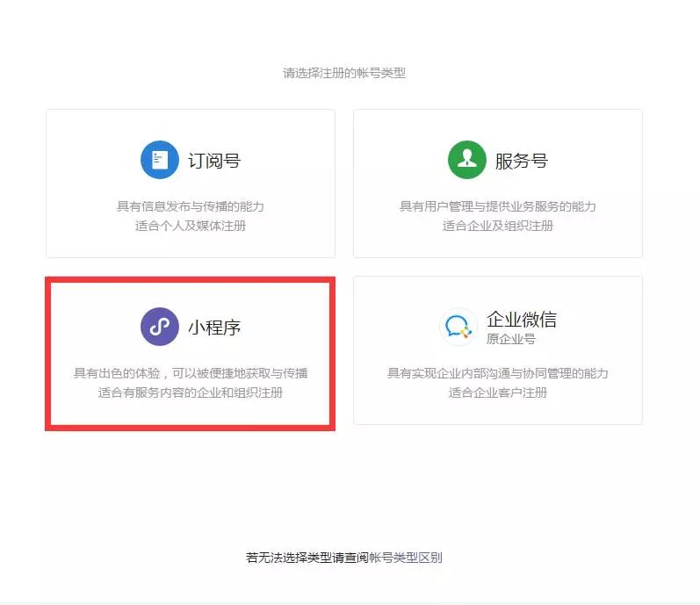Viewport: 700px width, 605px height.
Task: Click 具有出色的体验 description in 小程序 card
Action: (x=191, y=373)
